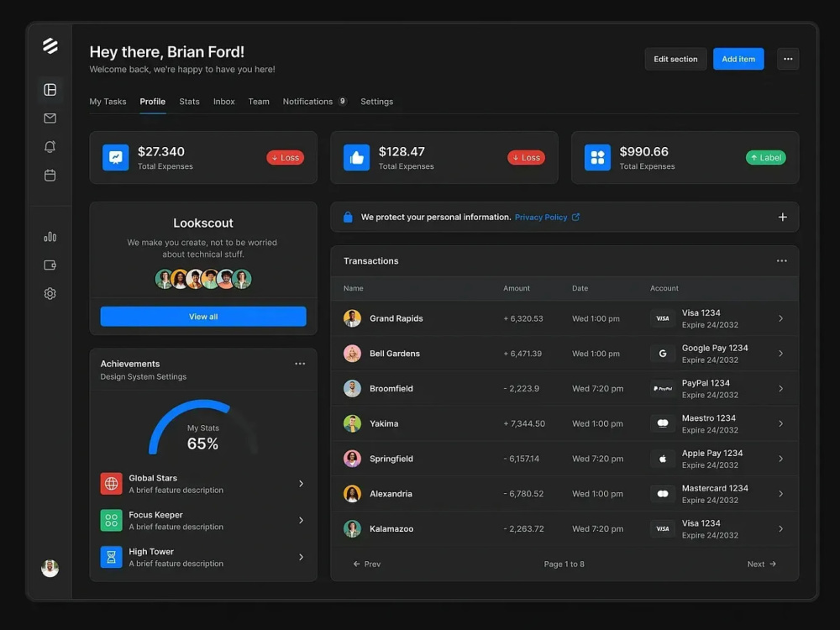Open the Notifications tab

coord(314,102)
